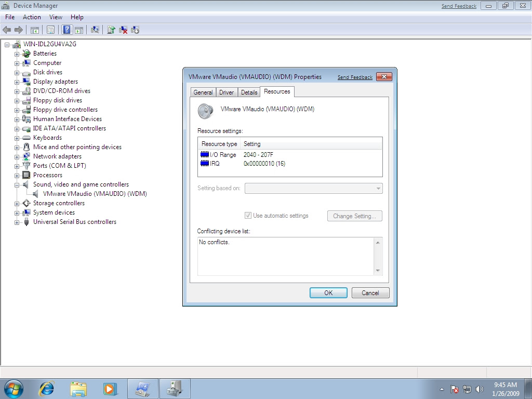Toggle the Use automatic settings checkbox

pos(248,216)
